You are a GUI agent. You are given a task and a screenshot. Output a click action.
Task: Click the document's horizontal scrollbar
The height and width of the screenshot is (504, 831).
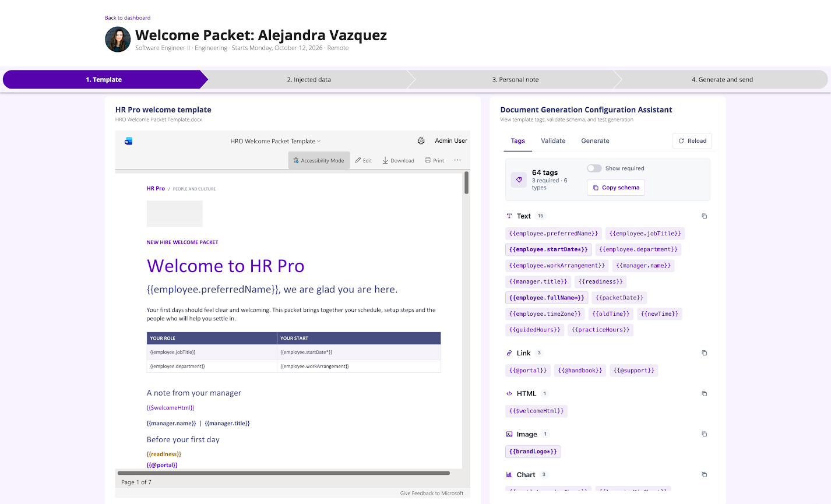click(x=284, y=473)
